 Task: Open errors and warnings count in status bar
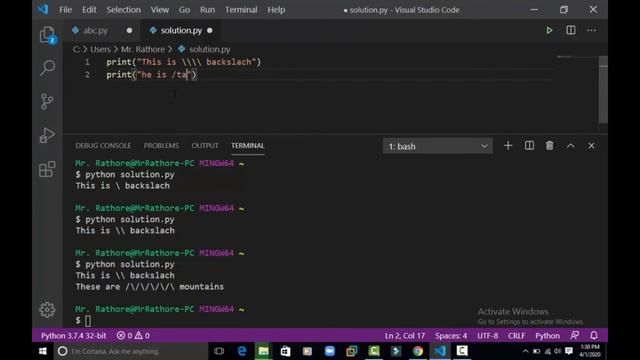(133, 336)
